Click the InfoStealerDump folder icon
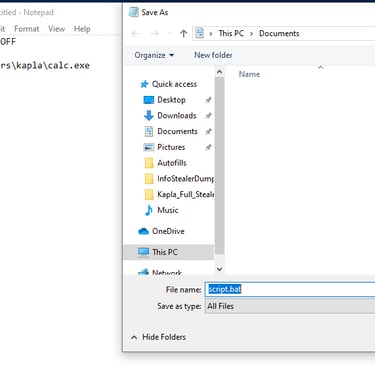Viewport: 375px width, 366px height. point(149,179)
